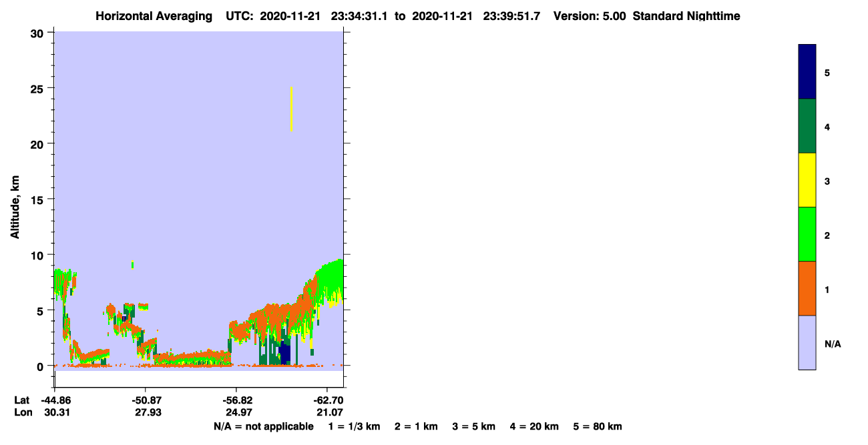Click the dark blue patch near surface in plot

tap(285, 353)
